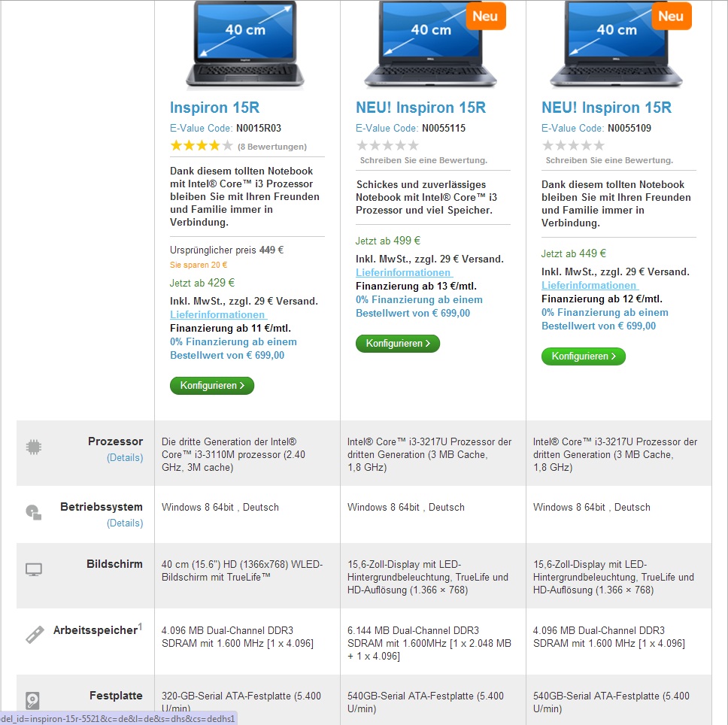The width and height of the screenshot is (728, 725).
Task: Click Schreiben Sie eine Bewertung for N0055115
Action: pyautogui.click(x=423, y=160)
